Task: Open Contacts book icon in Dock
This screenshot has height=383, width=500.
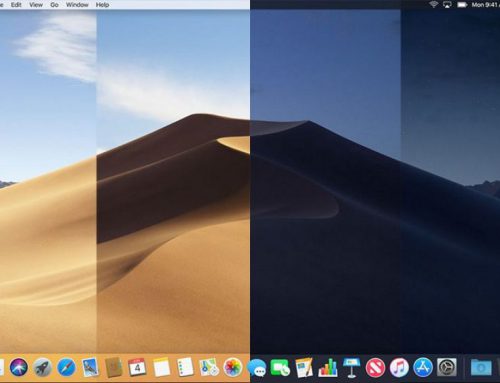Action: [114, 367]
